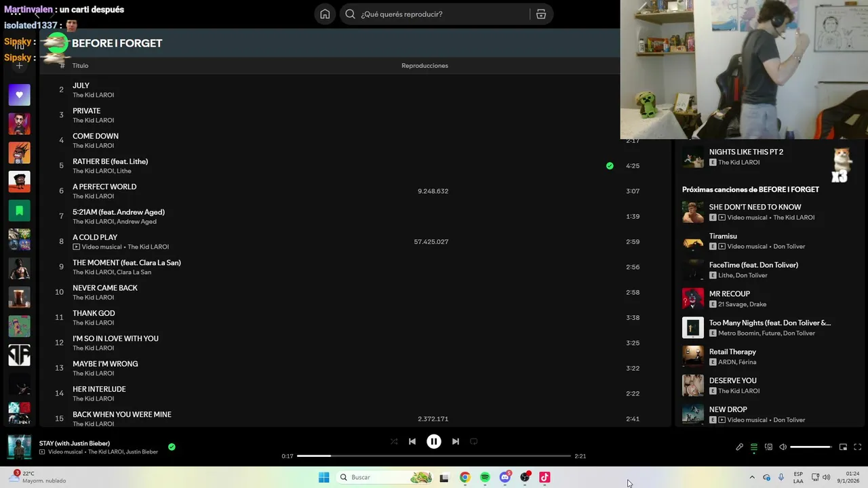
Task: Open TikTok app from the taskbar
Action: [545, 477]
